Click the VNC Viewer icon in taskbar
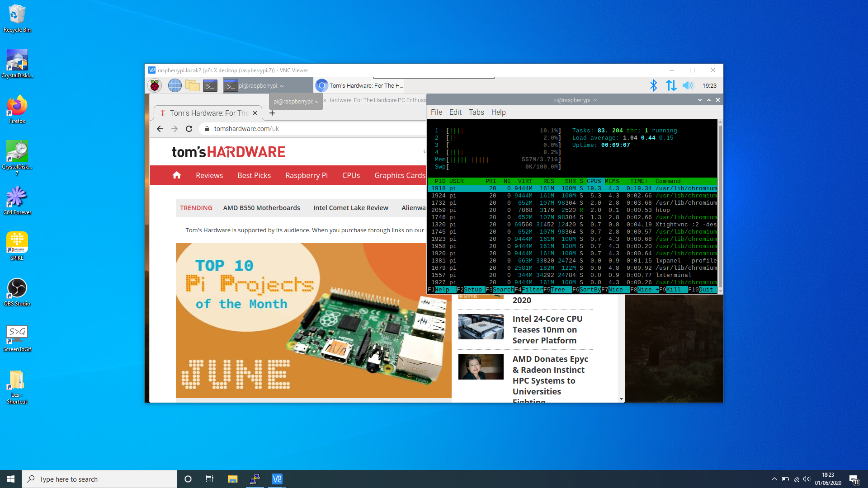Viewport: 868px width, 488px height. pyautogui.click(x=277, y=479)
